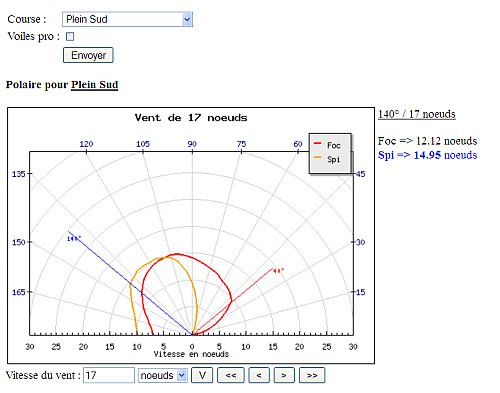
Task: Click the blue 140° angle marker line label
Action: 74,239
